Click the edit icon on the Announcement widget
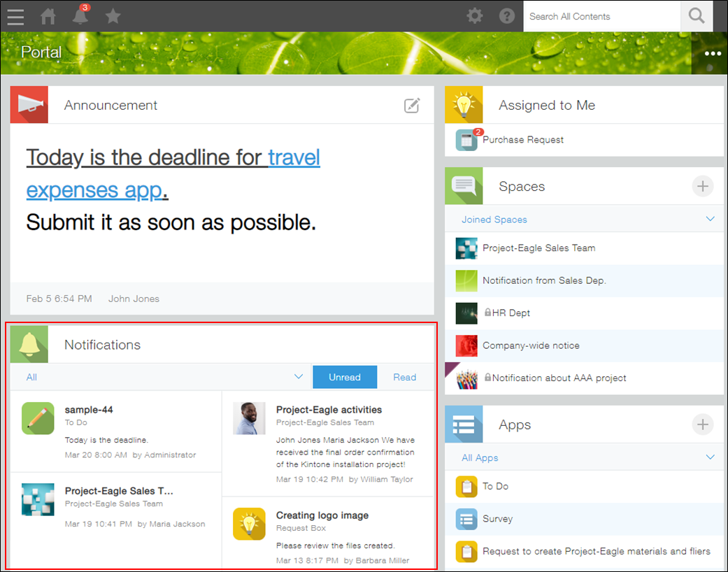 coord(412,105)
